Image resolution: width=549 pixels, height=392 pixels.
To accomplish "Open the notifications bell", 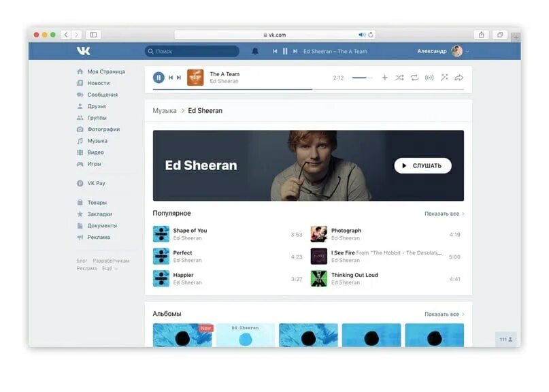I will (x=255, y=52).
